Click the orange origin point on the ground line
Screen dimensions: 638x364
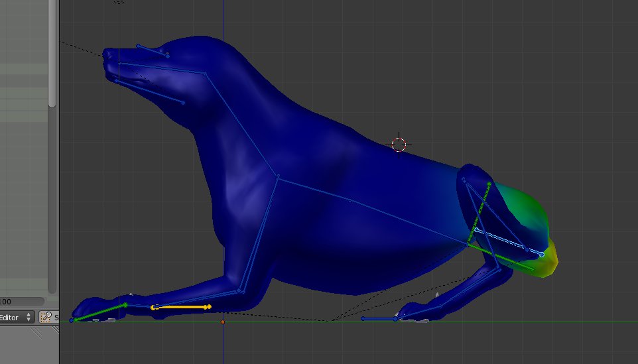(x=223, y=322)
